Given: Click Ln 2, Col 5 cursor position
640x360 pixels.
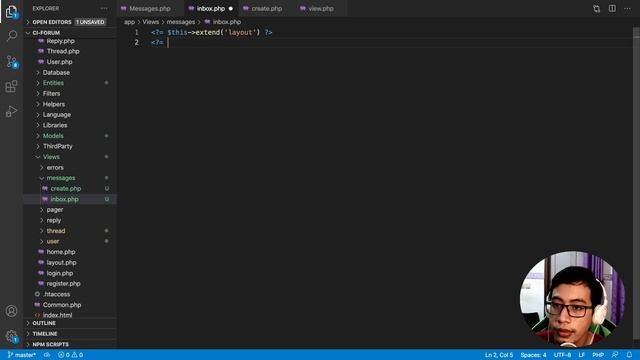Looking at the screenshot, I should click(x=499, y=355).
